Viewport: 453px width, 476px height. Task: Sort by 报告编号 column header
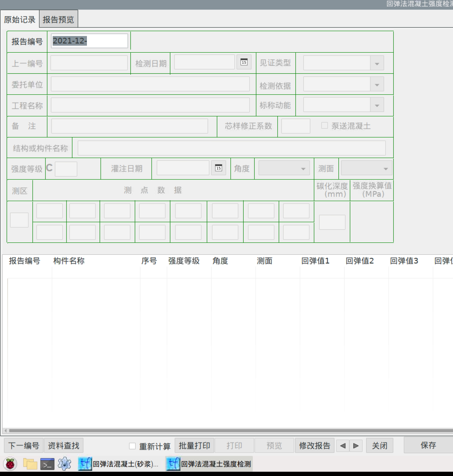click(25, 261)
